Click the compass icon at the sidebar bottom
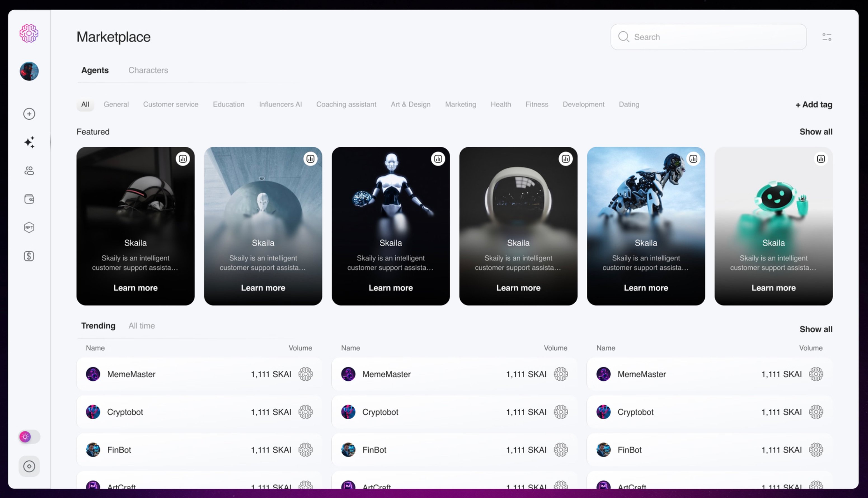The image size is (868, 498). coord(29,466)
